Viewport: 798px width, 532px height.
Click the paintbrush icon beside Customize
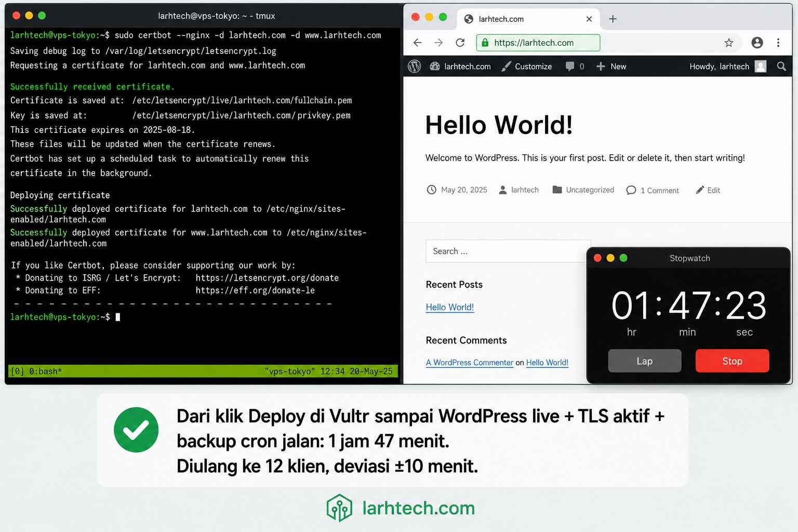point(506,66)
